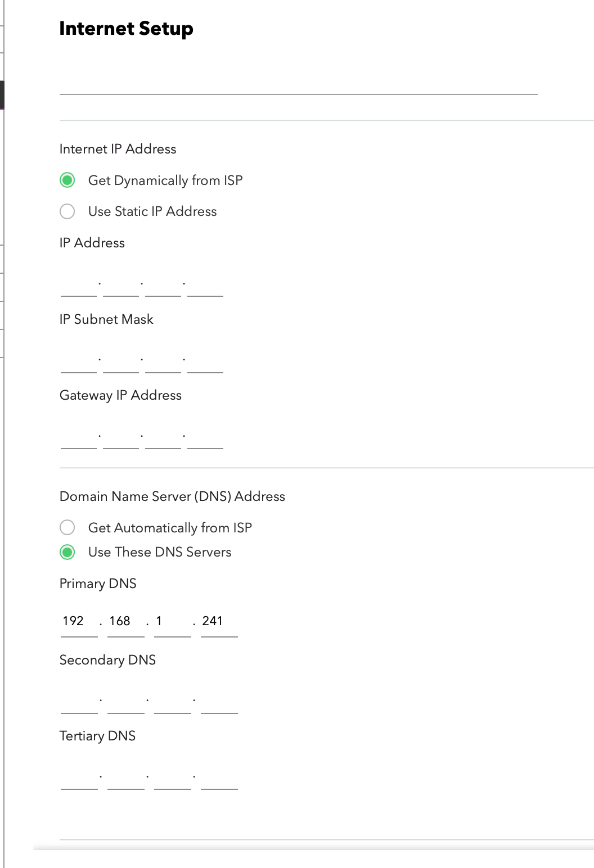Focus the last octet of Secondary DNS
This screenshot has width=594, height=868.
[219, 700]
